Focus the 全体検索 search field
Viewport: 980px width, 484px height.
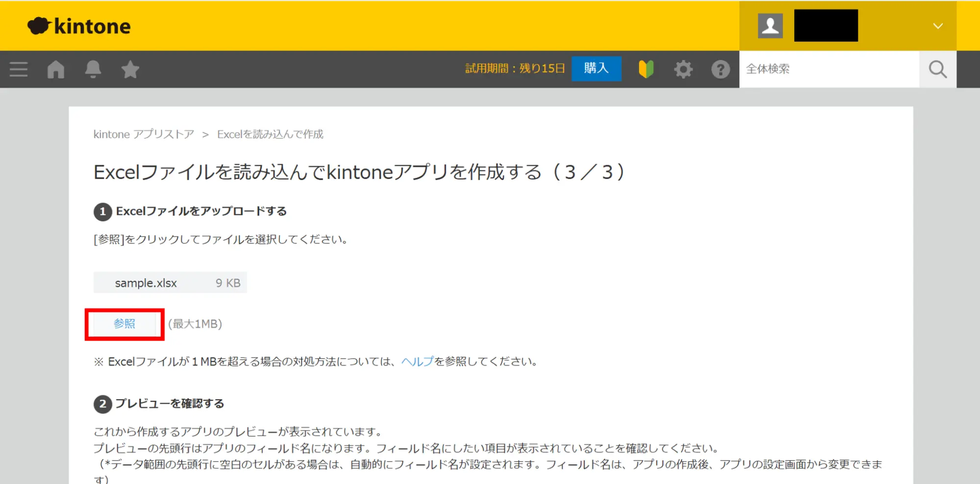coord(829,69)
